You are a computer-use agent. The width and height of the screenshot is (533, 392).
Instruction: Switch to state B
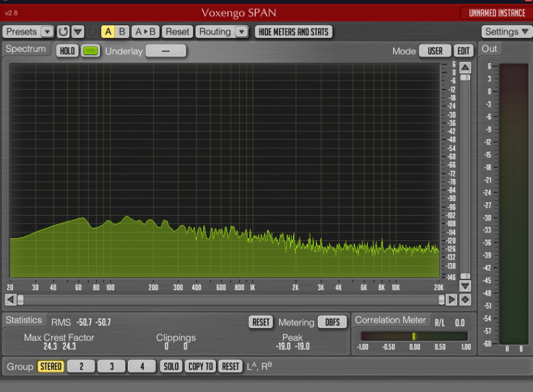coord(122,32)
